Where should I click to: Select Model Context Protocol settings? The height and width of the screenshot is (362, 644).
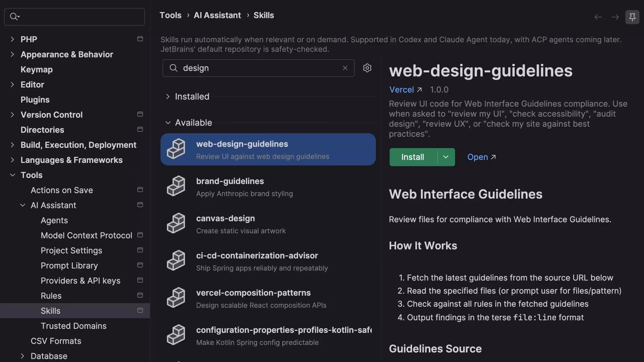pos(87,235)
